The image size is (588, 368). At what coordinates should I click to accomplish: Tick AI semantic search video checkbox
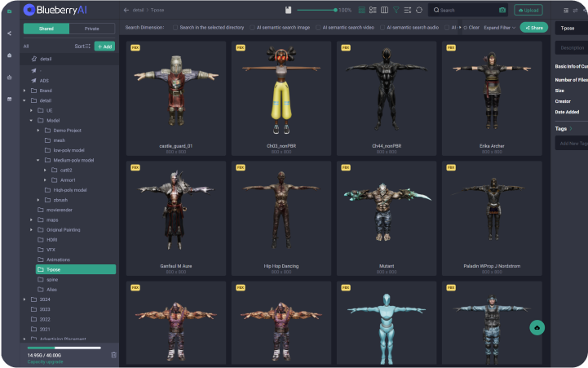(x=318, y=28)
